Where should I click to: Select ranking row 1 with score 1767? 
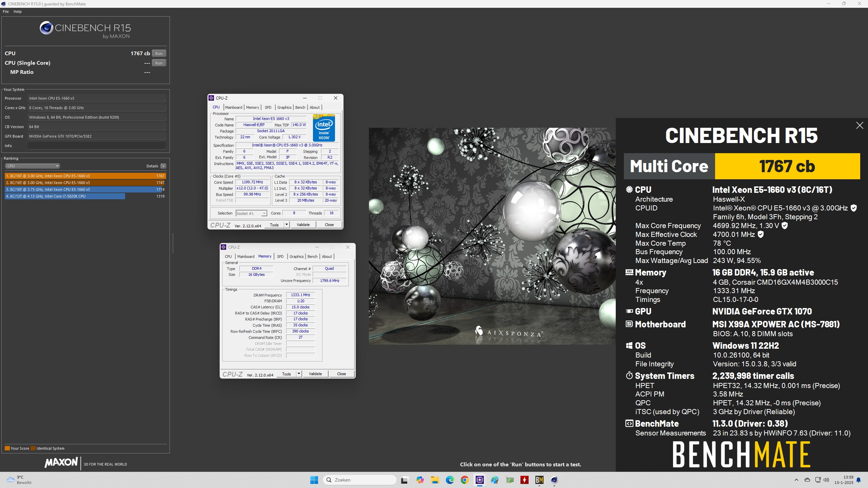[x=85, y=176]
